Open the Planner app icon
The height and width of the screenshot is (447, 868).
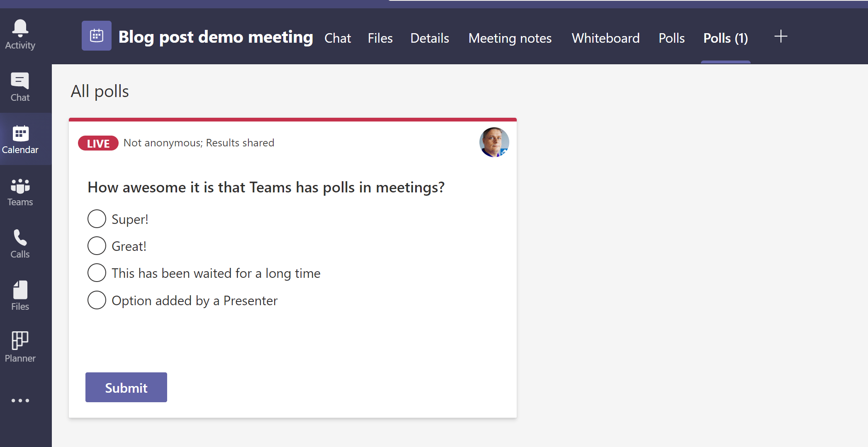tap(19, 347)
